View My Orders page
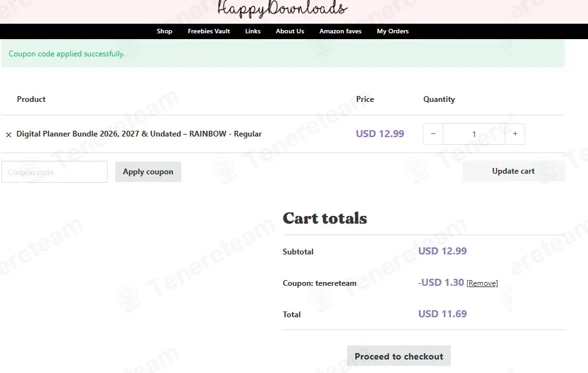This screenshot has height=373, width=588. (x=393, y=31)
